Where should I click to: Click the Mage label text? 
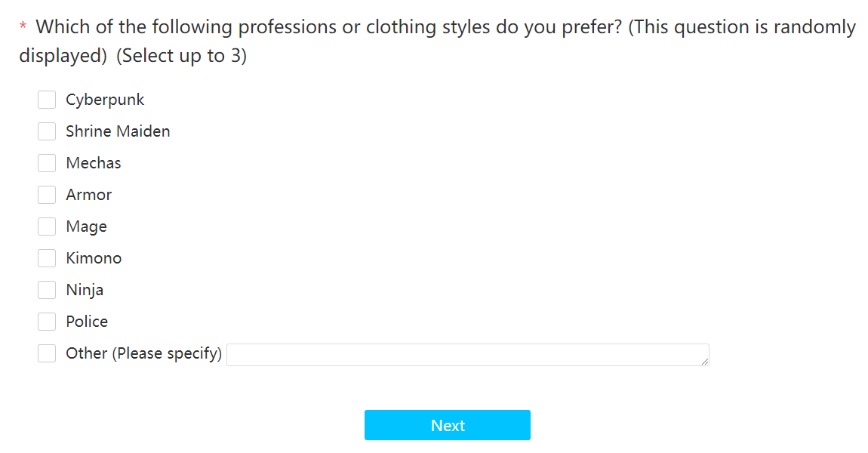coord(86,227)
